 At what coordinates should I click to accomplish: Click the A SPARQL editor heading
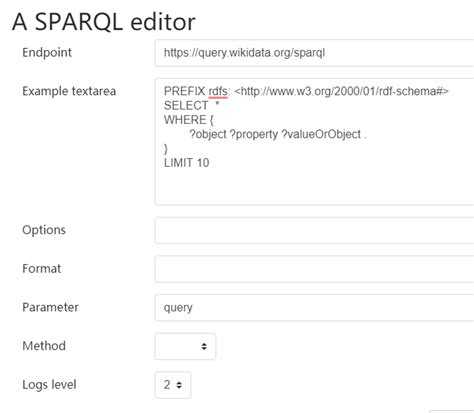click(x=104, y=22)
